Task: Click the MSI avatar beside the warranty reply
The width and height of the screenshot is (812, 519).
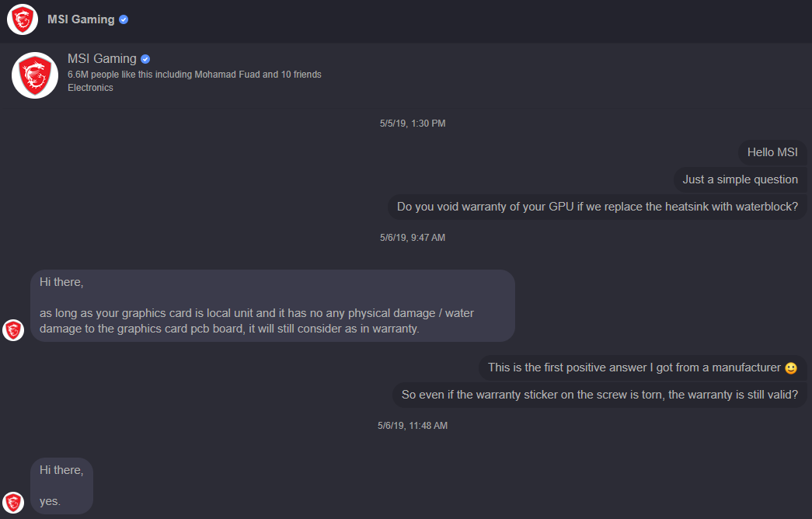Action: click(x=13, y=330)
